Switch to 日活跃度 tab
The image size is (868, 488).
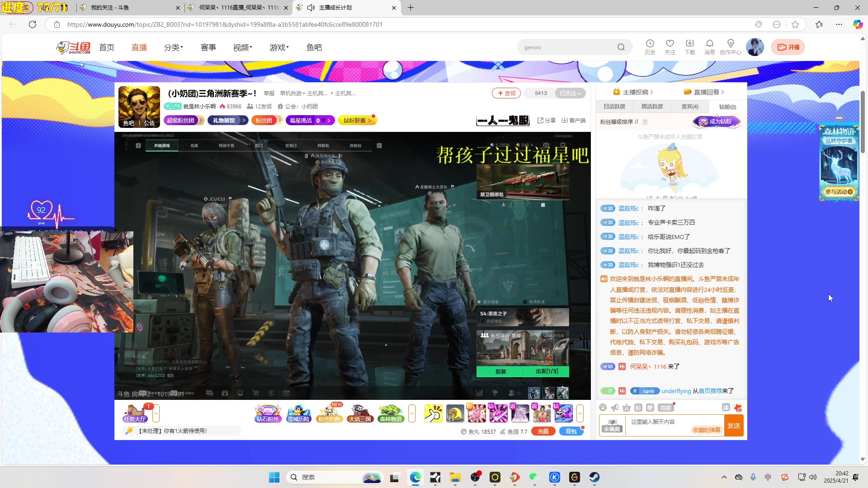tap(614, 107)
